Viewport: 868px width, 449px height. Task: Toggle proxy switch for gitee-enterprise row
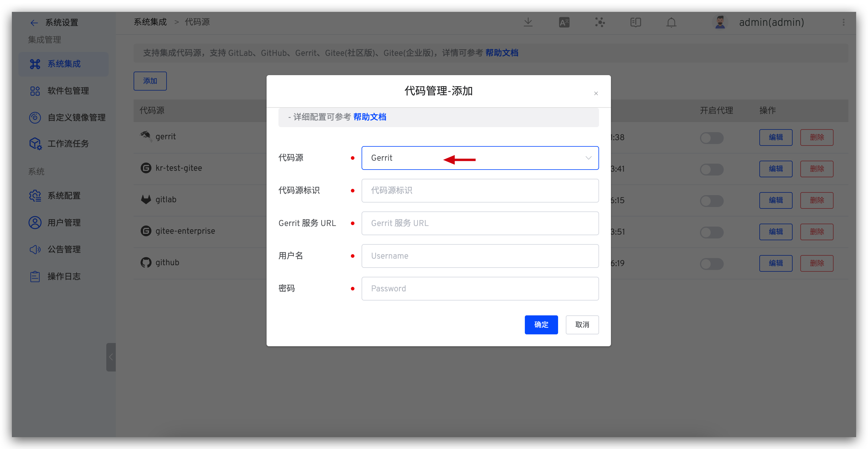(711, 232)
